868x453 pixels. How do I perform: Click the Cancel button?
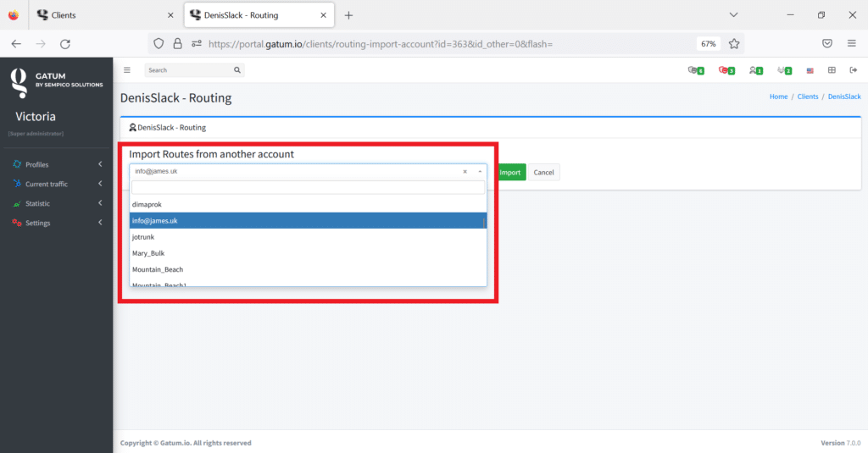point(543,173)
